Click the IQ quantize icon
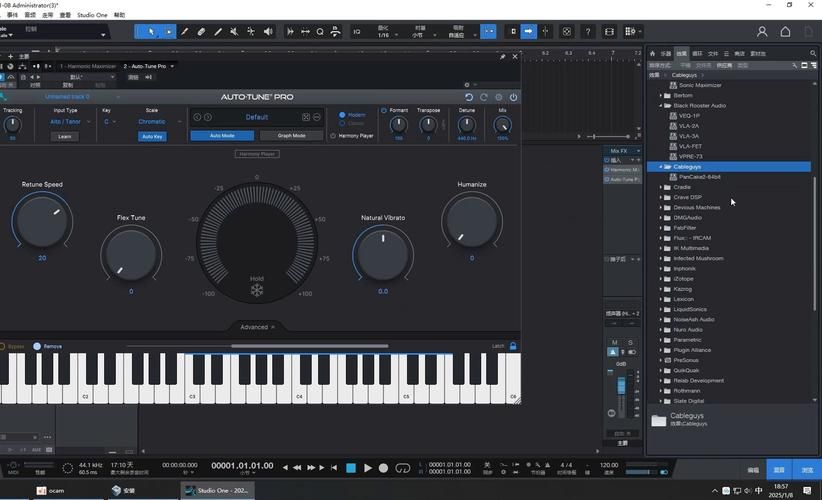The width and height of the screenshot is (822, 500). pyautogui.click(x=357, y=32)
